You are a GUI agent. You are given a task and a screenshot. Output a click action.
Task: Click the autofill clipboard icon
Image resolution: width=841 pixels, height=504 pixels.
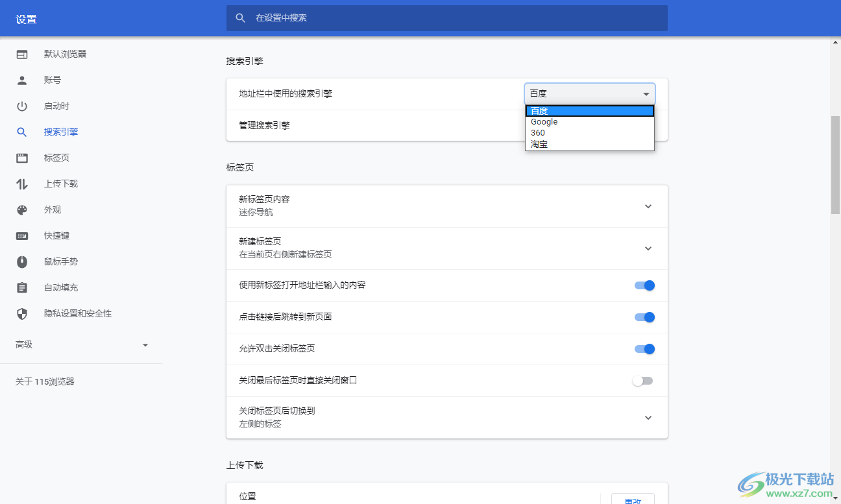(x=22, y=288)
